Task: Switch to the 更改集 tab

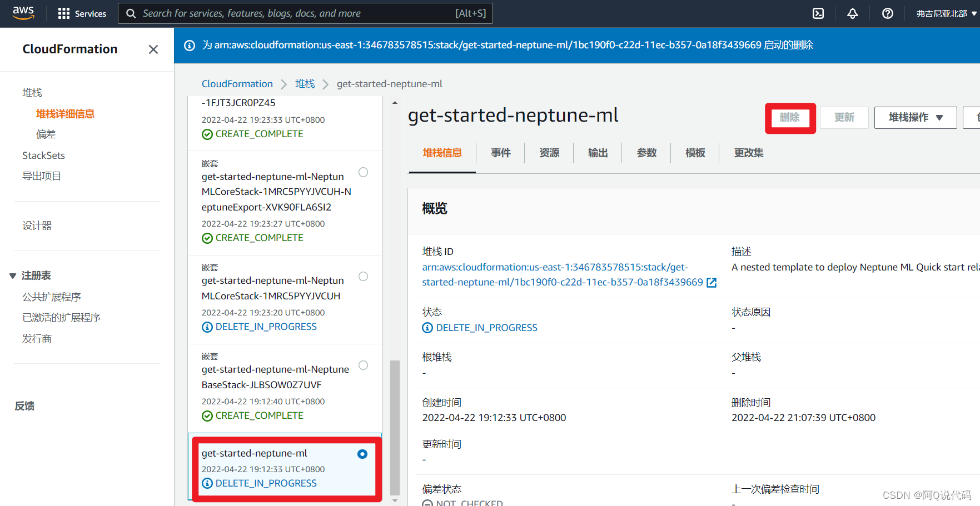Action: point(749,153)
